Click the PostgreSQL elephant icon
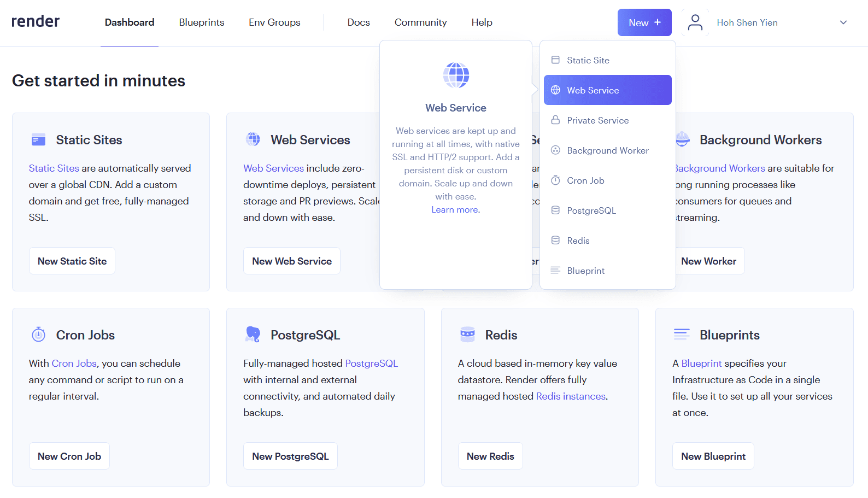Screen dimensions: 868x498 click(253, 335)
